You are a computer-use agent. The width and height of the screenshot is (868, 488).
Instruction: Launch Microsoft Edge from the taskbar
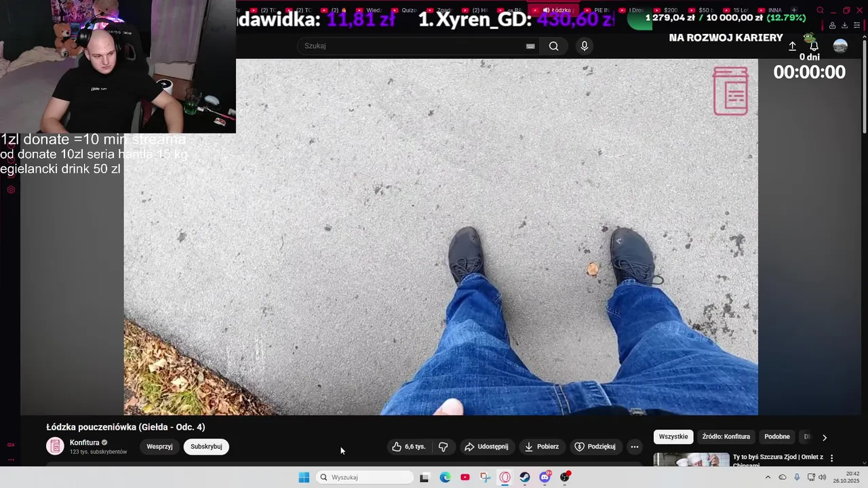pyautogui.click(x=445, y=477)
